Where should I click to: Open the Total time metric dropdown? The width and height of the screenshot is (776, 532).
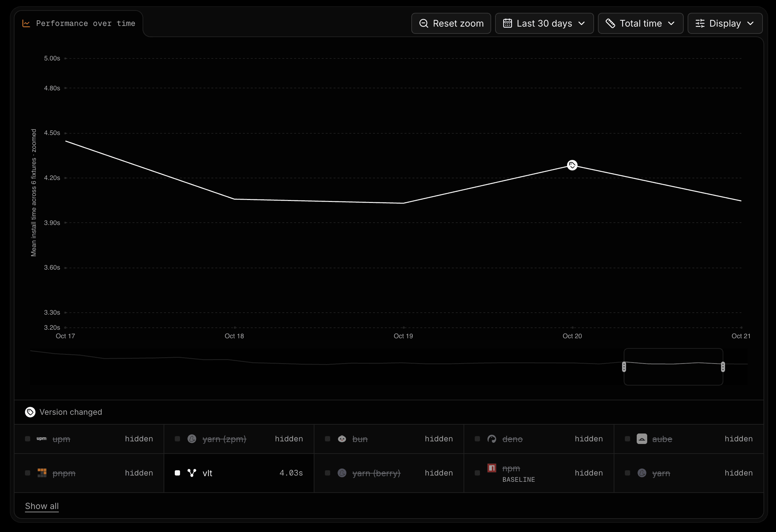[640, 23]
